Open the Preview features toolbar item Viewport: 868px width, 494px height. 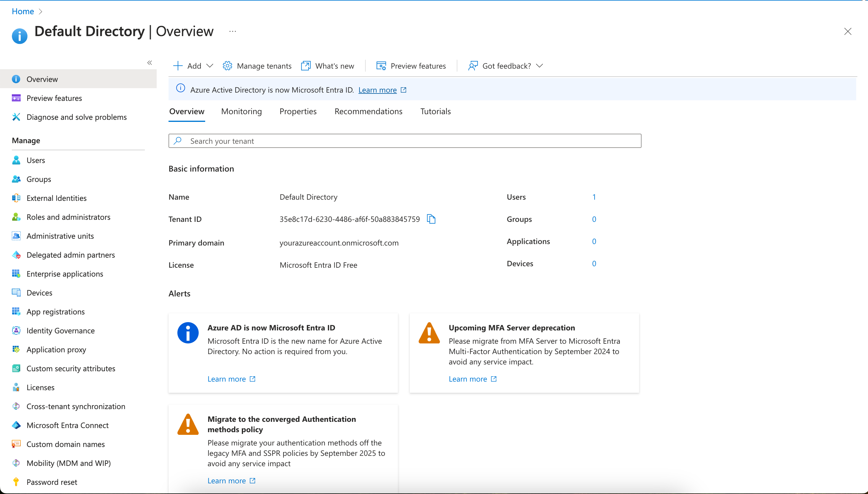click(x=411, y=66)
